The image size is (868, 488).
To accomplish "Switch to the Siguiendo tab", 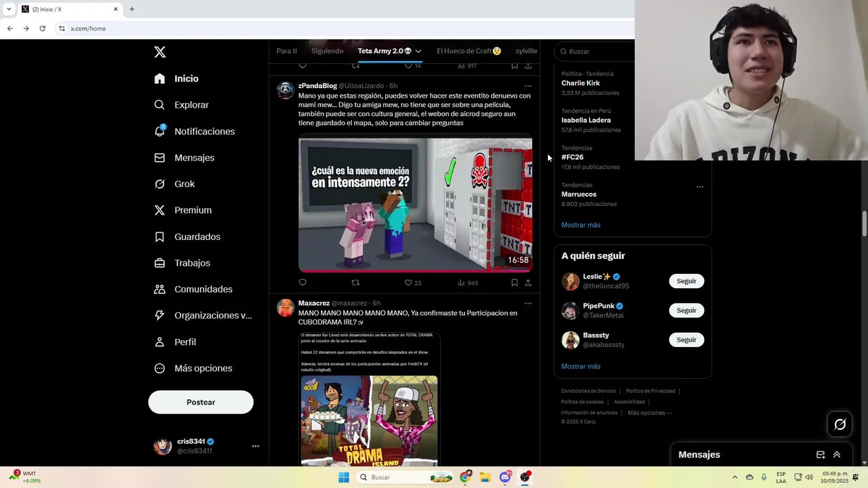I will click(327, 51).
